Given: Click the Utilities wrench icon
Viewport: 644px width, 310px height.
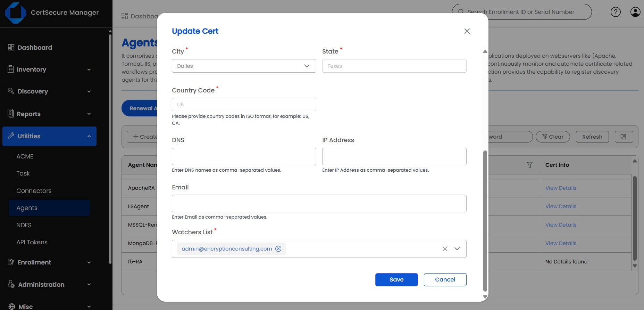Looking at the screenshot, I should click(x=11, y=136).
